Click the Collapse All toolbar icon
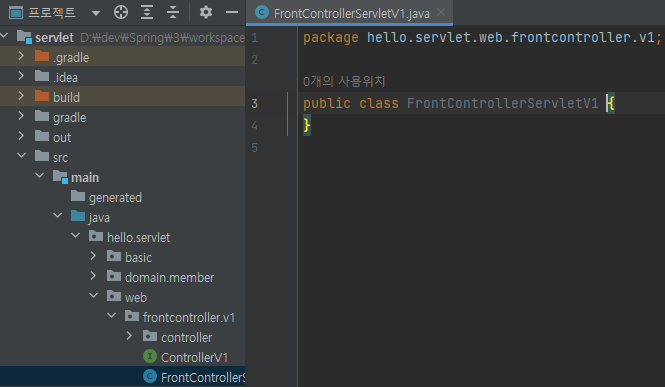665x387 pixels. [173, 12]
